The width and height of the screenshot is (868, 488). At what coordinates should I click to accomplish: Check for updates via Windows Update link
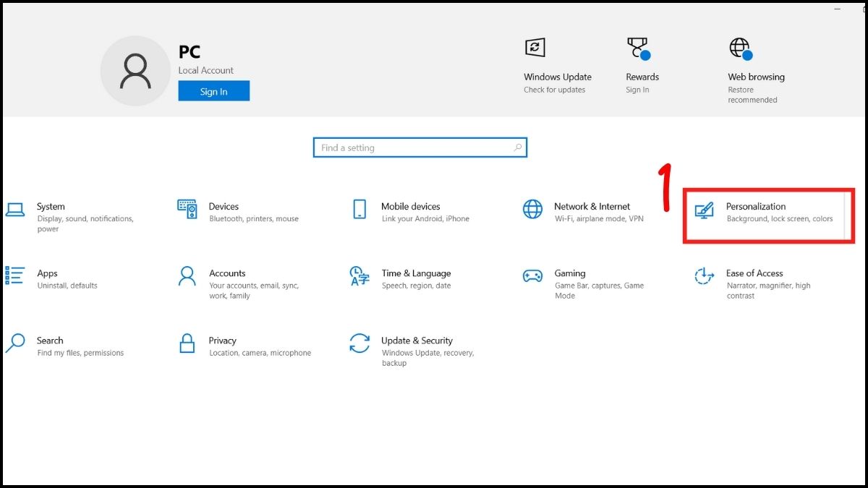pyautogui.click(x=554, y=89)
